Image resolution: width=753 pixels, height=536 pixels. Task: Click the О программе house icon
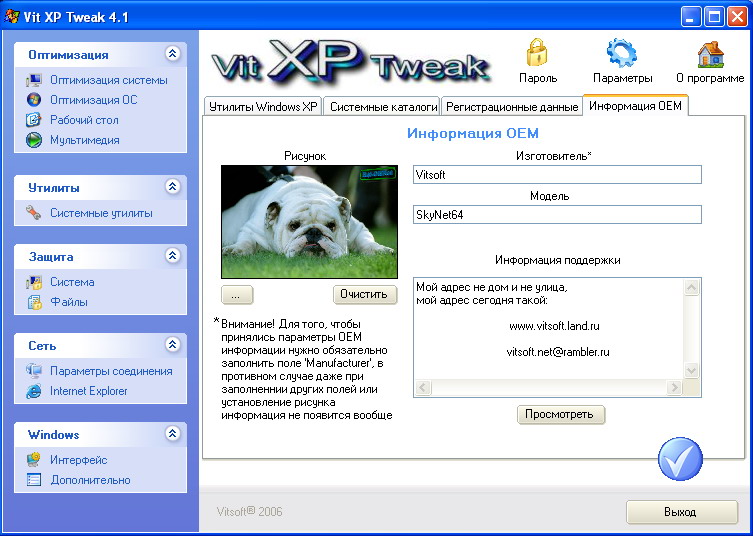pyautogui.click(x=710, y=54)
